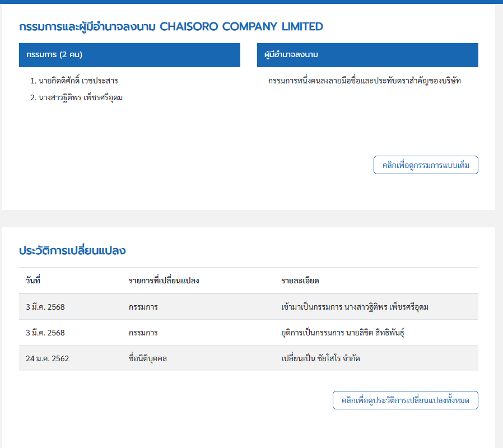Click the ประวัติการเปลี่ยนแปลง section heading

tap(72, 250)
